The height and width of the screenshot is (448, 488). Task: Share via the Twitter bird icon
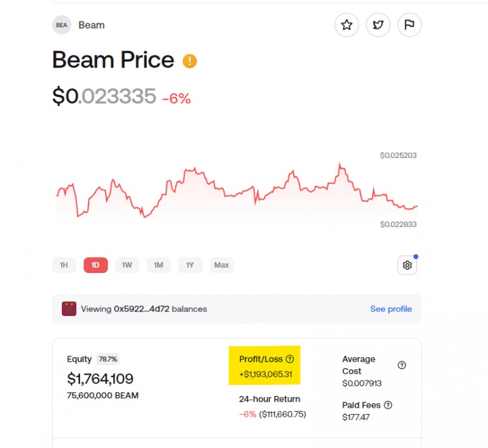pos(378,25)
